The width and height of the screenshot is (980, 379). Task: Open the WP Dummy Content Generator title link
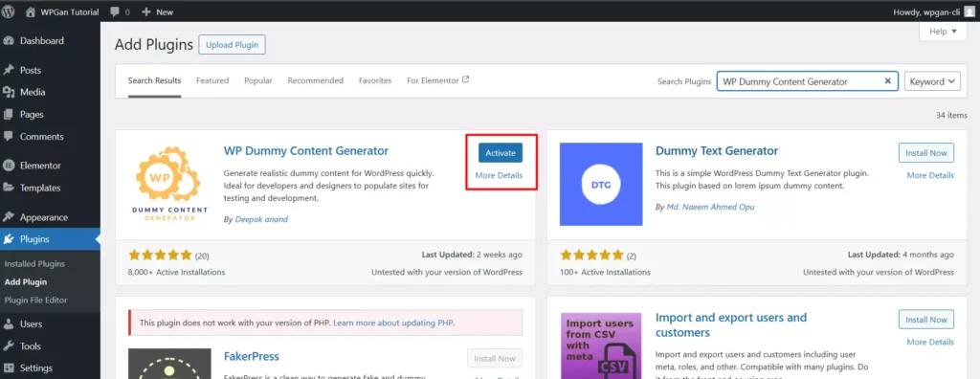point(306,150)
